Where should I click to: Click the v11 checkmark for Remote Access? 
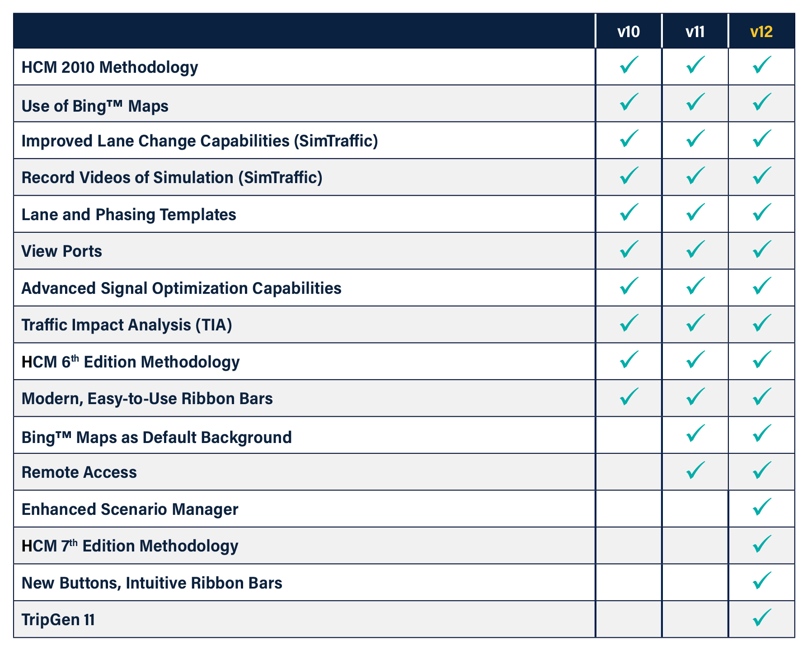tap(695, 471)
